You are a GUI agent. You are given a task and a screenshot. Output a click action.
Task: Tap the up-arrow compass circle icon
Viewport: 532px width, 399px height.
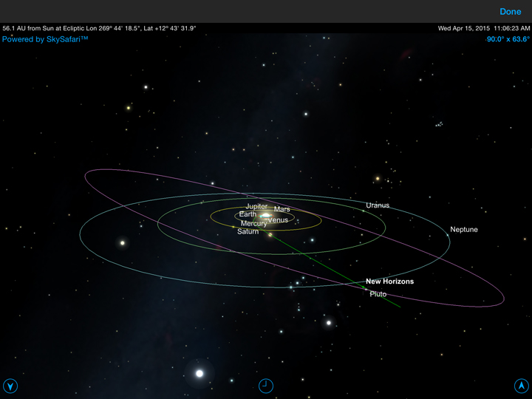click(x=522, y=386)
